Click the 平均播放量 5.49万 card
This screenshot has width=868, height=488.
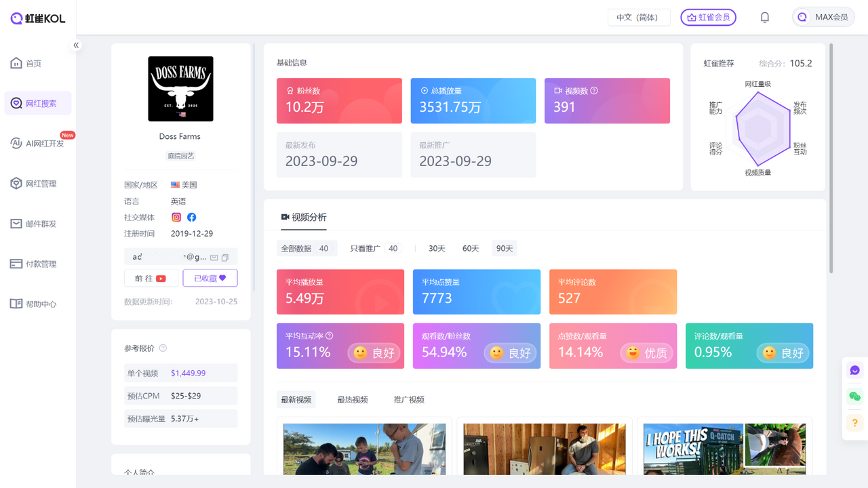tap(340, 292)
